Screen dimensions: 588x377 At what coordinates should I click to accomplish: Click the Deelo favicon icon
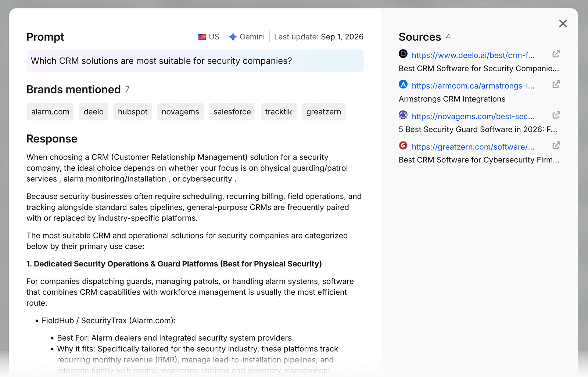point(403,54)
